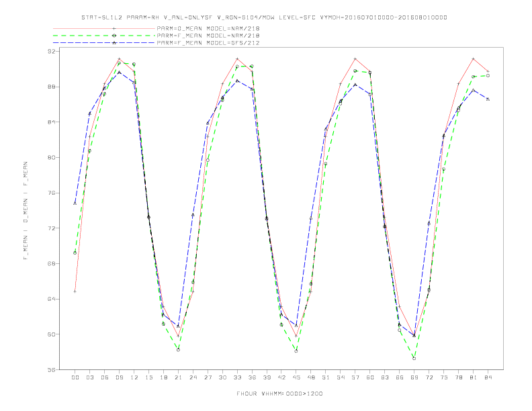Click the x-axis label FHOUR VHHMM:0000>1200
532x411 pixels.
[279, 394]
